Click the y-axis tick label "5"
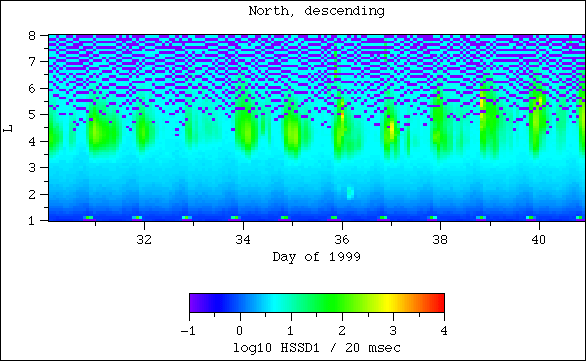The width and height of the screenshot is (586, 361). tap(32, 114)
